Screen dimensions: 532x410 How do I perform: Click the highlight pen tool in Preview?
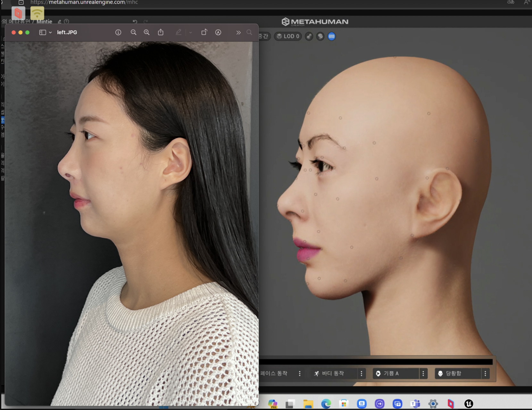[179, 32]
